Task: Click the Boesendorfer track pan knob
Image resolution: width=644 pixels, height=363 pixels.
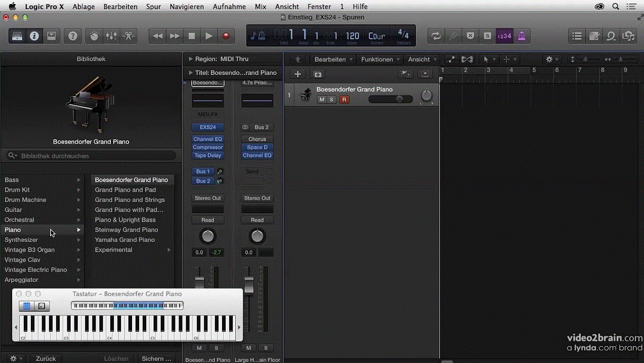Action: 427,95
